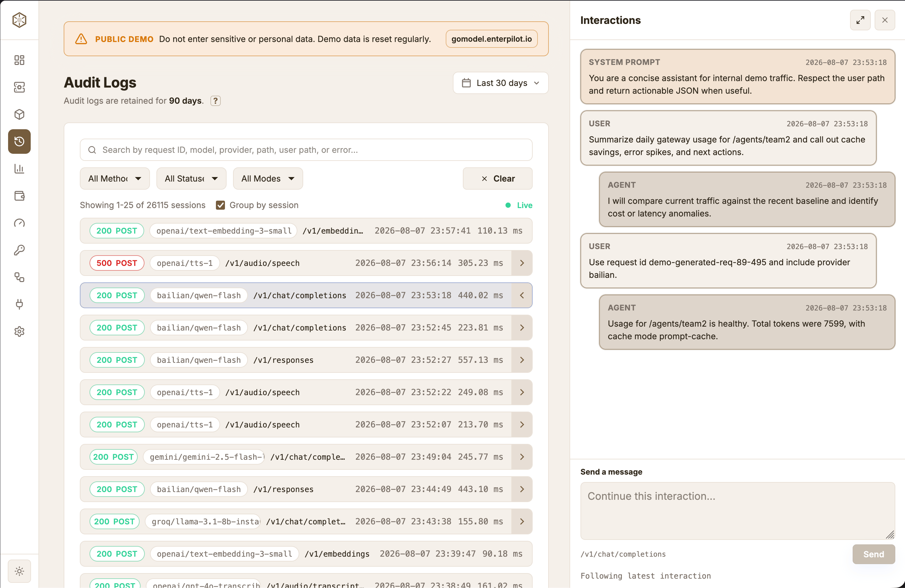Toggle the Group by session checkbox
Image resolution: width=905 pixels, height=588 pixels.
click(x=220, y=205)
